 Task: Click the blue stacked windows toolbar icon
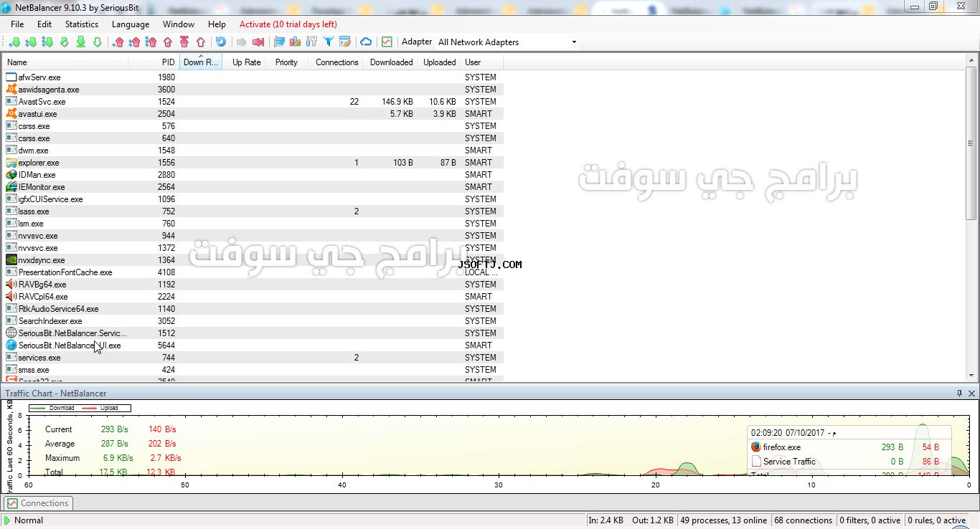[279, 42]
